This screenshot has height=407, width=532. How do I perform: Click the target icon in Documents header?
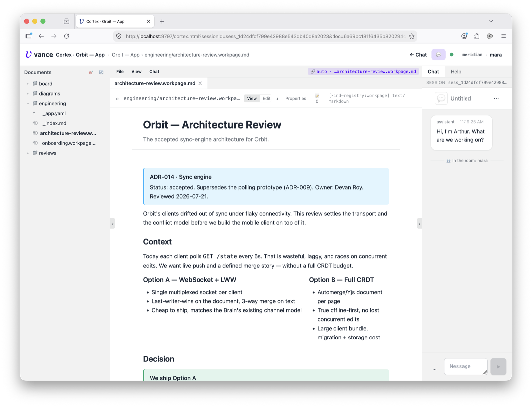click(91, 72)
